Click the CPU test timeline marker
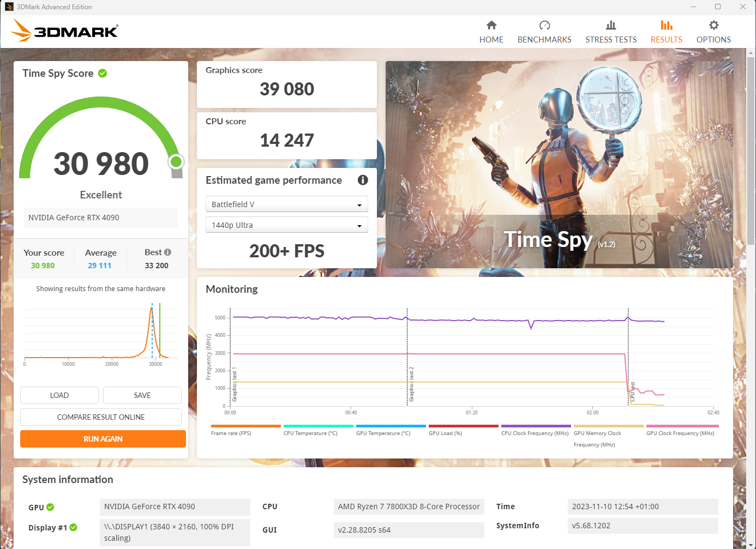Image resolution: width=756 pixels, height=549 pixels. [632, 392]
